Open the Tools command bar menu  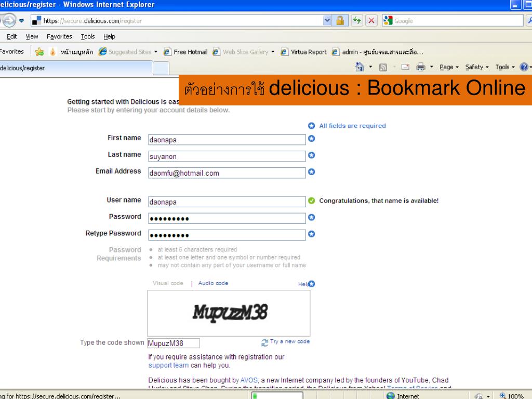pos(505,67)
